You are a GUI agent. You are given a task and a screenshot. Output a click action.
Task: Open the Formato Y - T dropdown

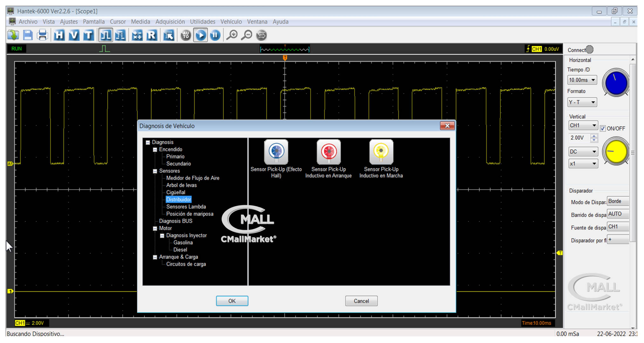tap(582, 102)
